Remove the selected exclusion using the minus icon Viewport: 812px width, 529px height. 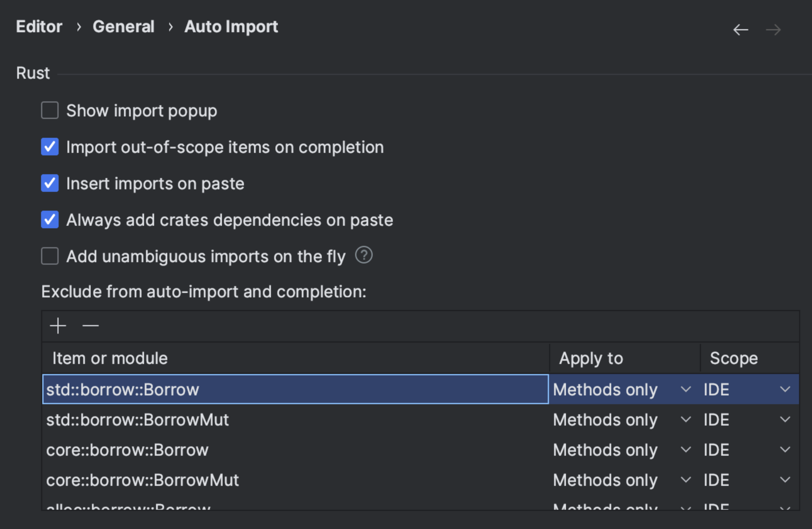coord(90,326)
